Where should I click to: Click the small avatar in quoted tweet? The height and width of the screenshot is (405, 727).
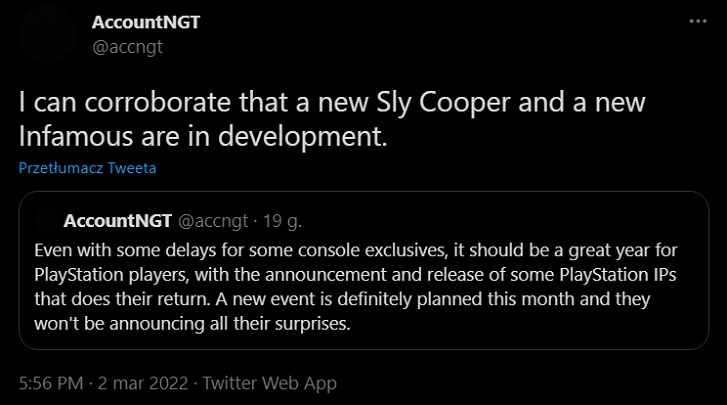click(x=46, y=220)
